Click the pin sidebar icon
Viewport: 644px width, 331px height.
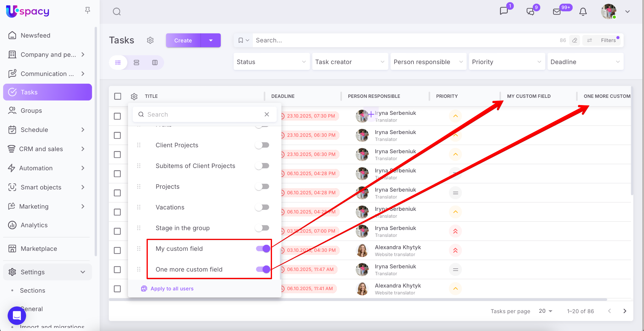pyautogui.click(x=88, y=10)
